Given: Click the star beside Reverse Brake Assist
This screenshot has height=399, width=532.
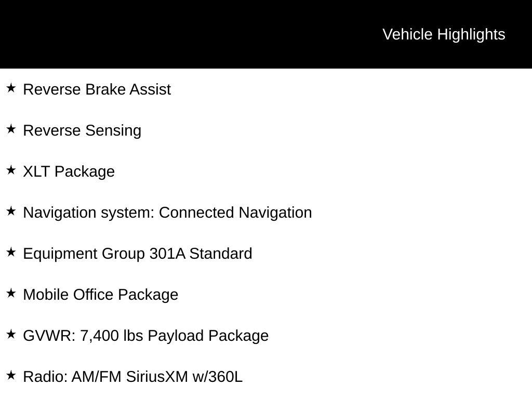Looking at the screenshot, I should (x=11, y=88).
